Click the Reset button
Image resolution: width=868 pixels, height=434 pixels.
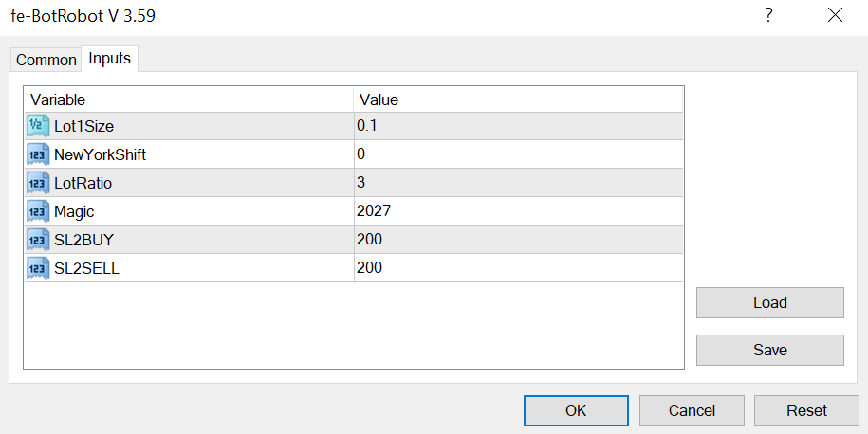click(x=806, y=410)
